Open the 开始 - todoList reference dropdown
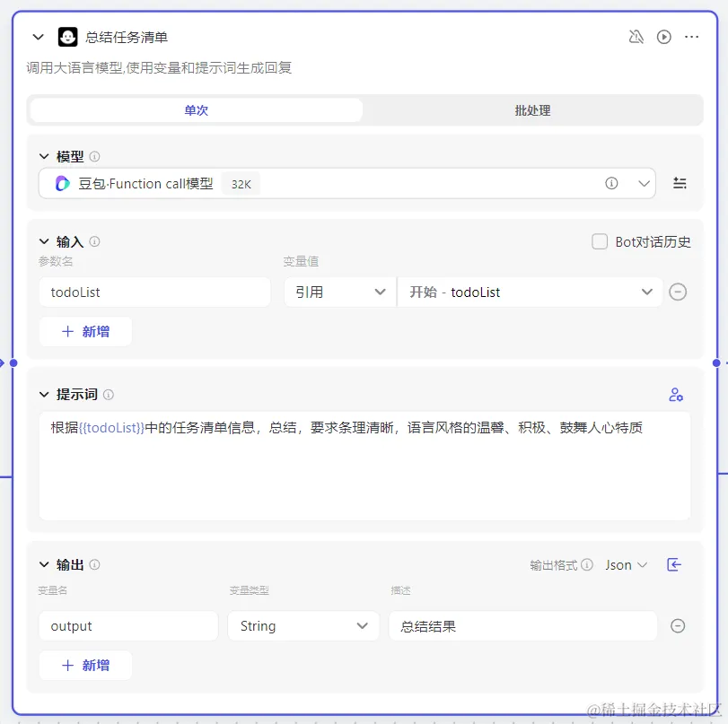 click(x=530, y=292)
